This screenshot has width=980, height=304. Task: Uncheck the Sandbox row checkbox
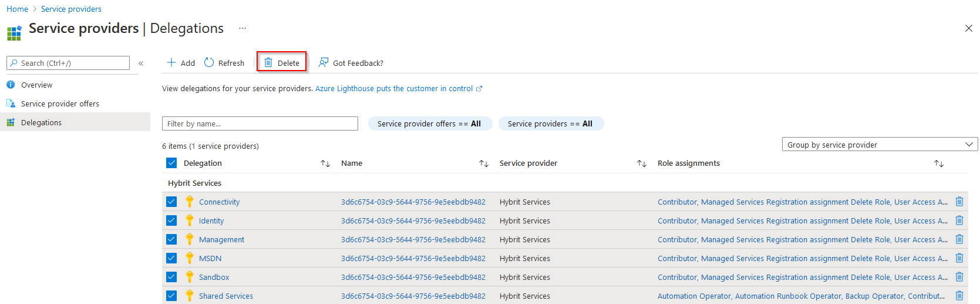171,277
